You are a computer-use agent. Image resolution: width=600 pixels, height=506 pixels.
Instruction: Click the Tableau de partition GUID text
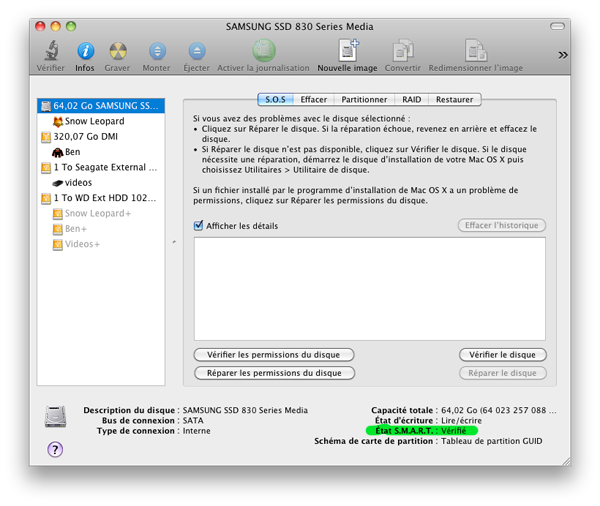pos(491,441)
